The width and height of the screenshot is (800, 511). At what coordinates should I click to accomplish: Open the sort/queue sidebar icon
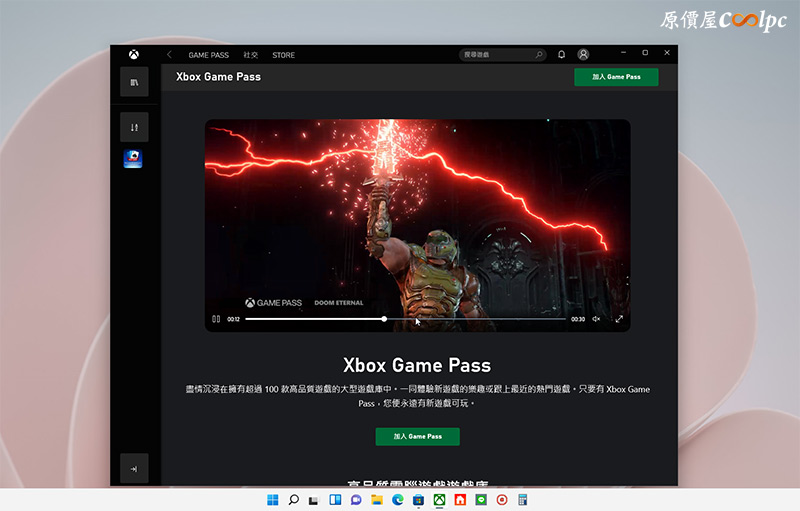tap(134, 127)
